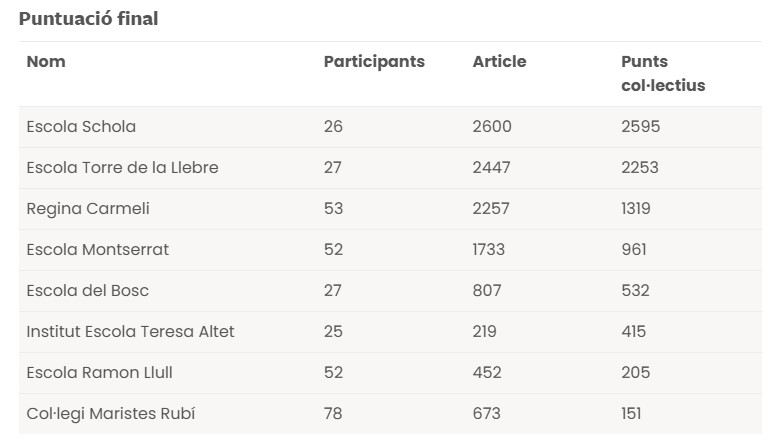Click the Participants column header

pos(374,61)
